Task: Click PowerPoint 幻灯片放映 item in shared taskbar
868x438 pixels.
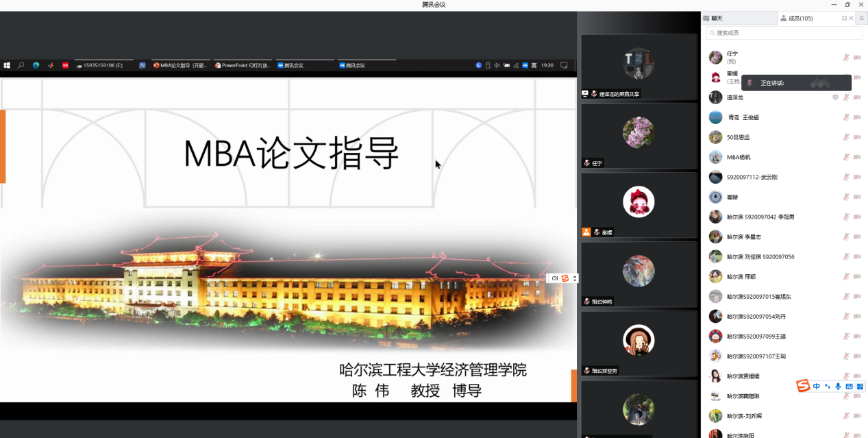Action: (x=243, y=66)
